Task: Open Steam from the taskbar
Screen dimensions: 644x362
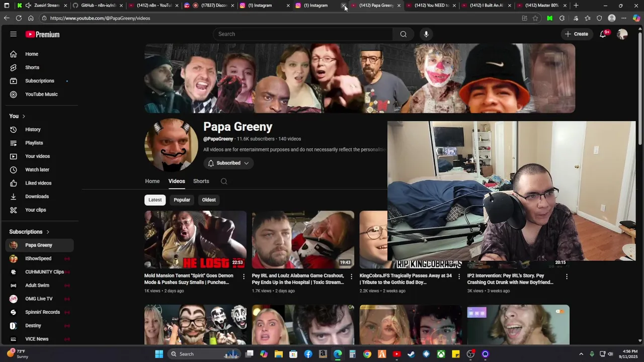Action: point(411,354)
